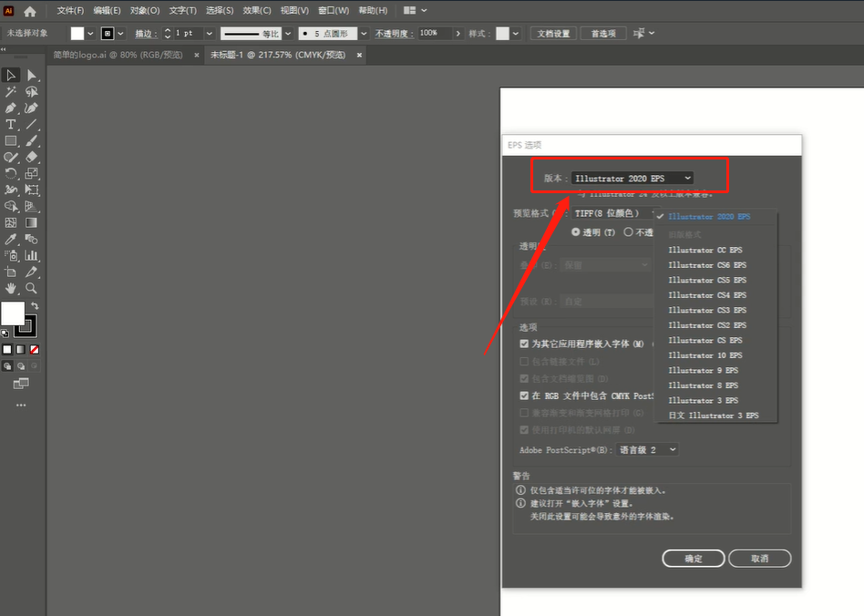Viewport: 864px width, 616px height.
Task: Open the workspace layout switcher dropdown
Action: pyautogui.click(x=415, y=10)
